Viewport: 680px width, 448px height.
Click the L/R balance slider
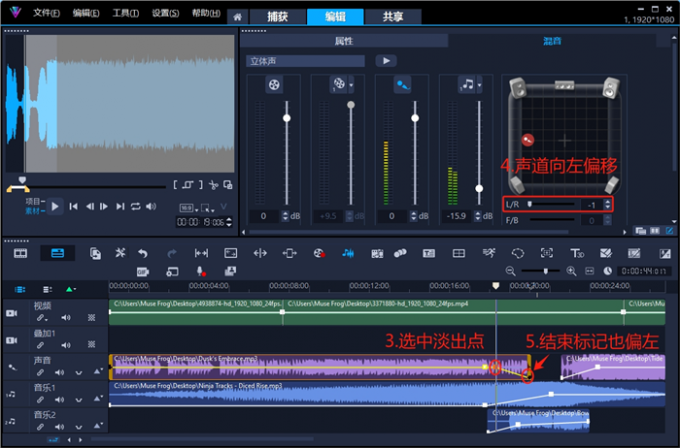(x=548, y=204)
